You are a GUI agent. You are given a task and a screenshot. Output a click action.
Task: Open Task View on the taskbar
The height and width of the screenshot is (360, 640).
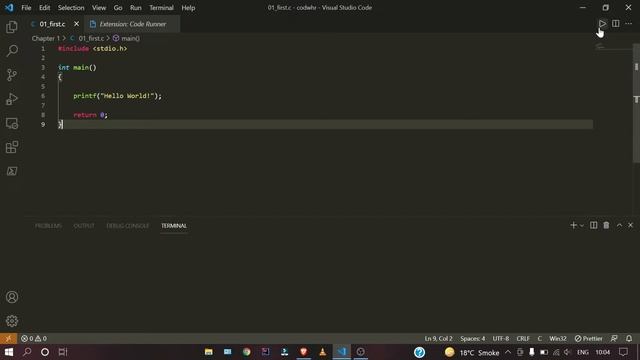pyautogui.click(x=62, y=352)
